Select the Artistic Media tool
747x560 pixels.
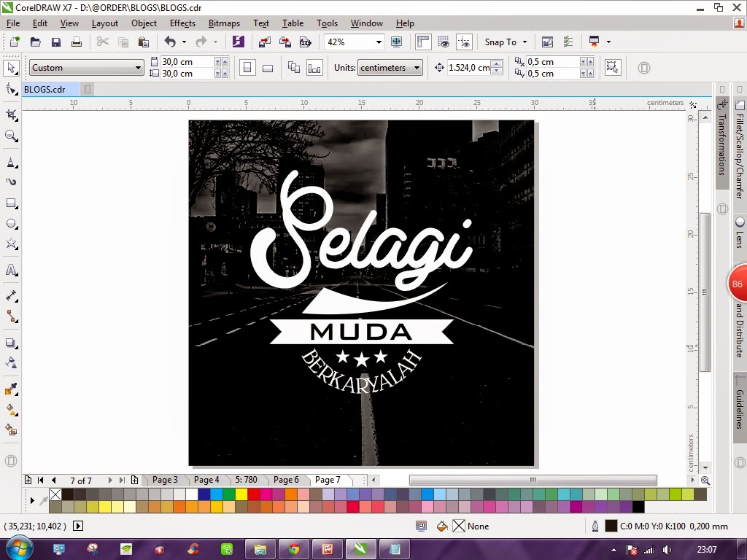11,182
